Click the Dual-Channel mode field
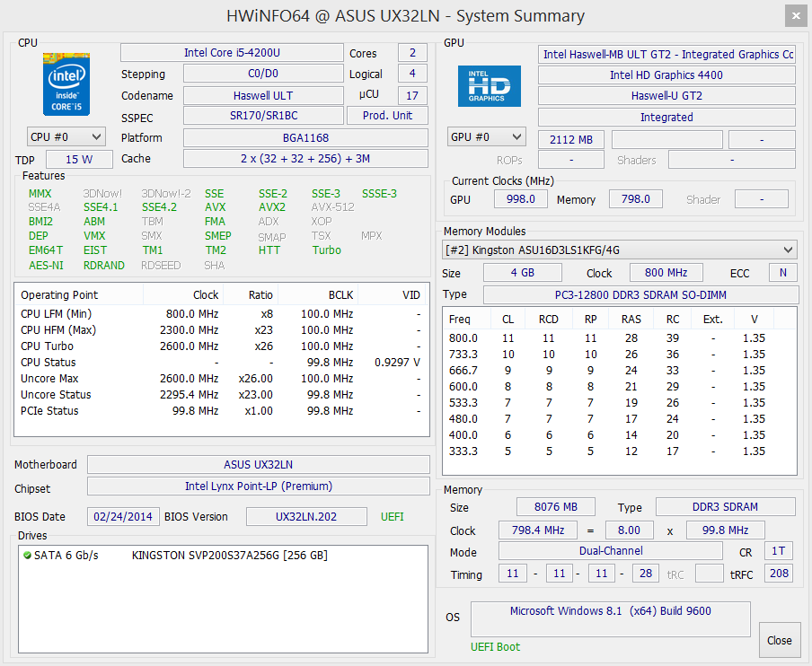The width and height of the screenshot is (812, 666). [611, 551]
